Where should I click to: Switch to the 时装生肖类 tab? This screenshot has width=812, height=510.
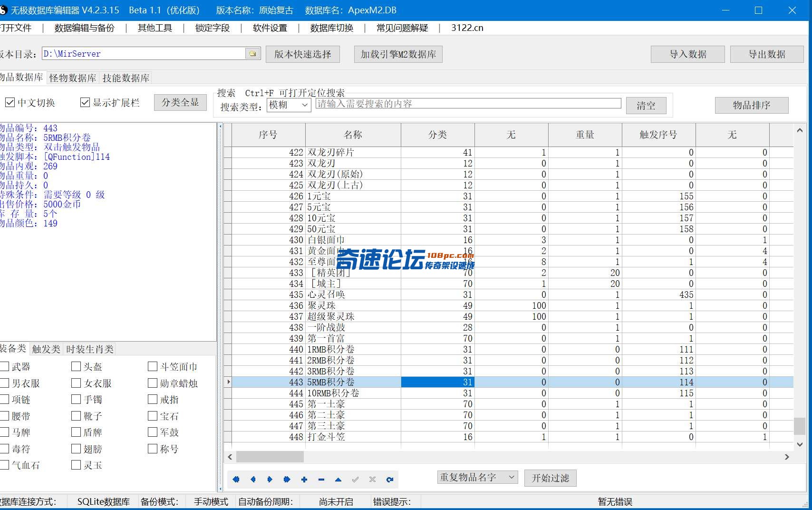click(90, 349)
